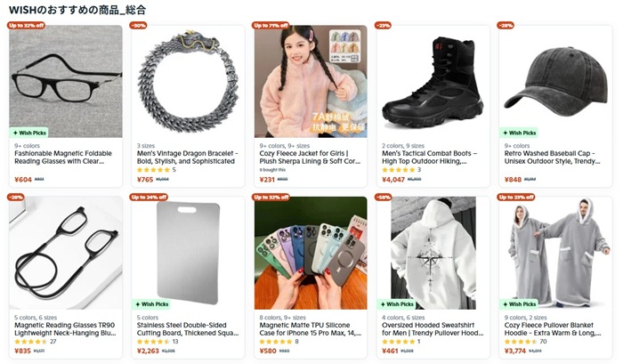Click the Men's Vintage Dragon Bracelet image
This screenshot has width=623, height=364.
(x=189, y=82)
